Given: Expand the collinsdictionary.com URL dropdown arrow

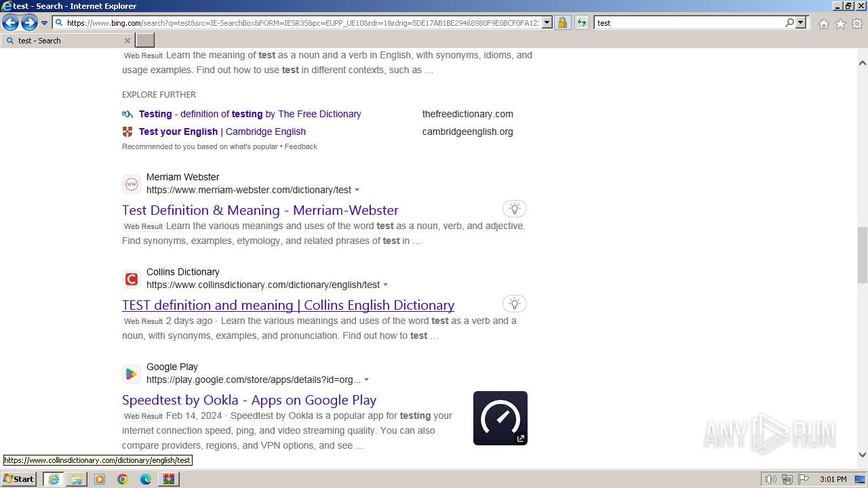Looking at the screenshot, I should [386, 285].
